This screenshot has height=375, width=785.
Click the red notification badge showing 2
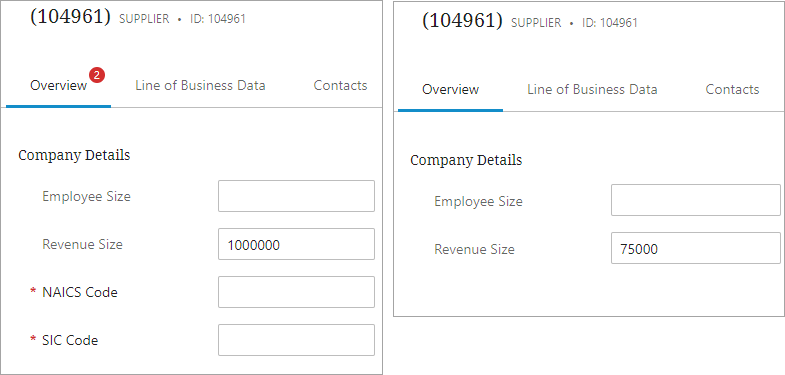pyautogui.click(x=97, y=76)
